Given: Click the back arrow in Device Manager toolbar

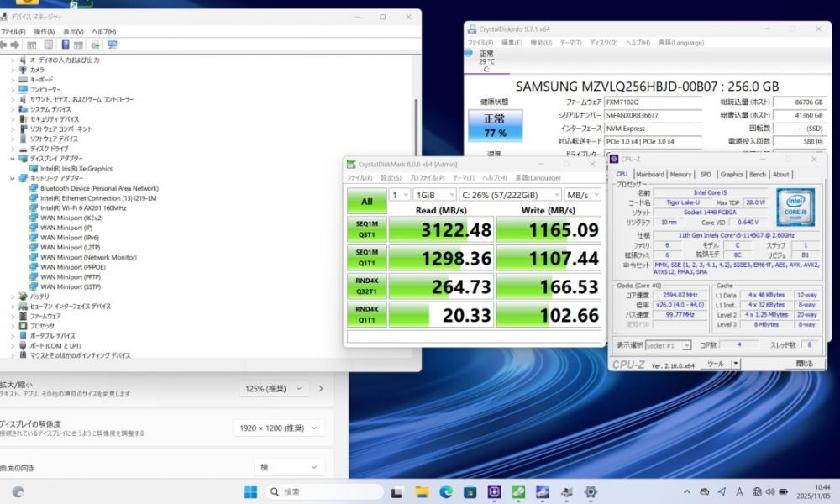Looking at the screenshot, I should point(4,45).
